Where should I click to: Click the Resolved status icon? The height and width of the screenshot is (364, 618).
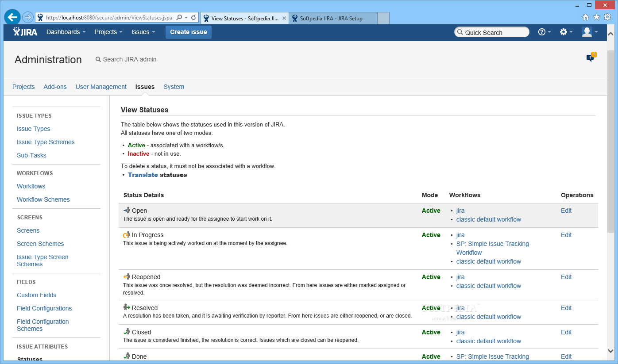(x=127, y=307)
